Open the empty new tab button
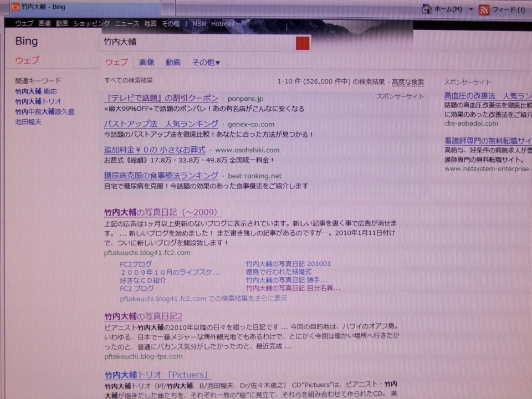532x399 pixels. tap(168, 7)
